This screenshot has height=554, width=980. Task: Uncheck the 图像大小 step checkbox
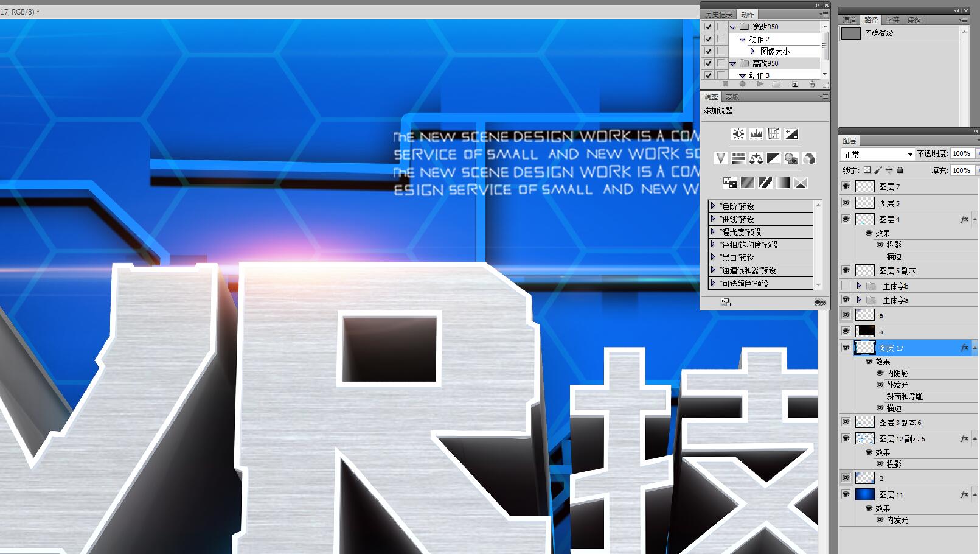(x=708, y=51)
